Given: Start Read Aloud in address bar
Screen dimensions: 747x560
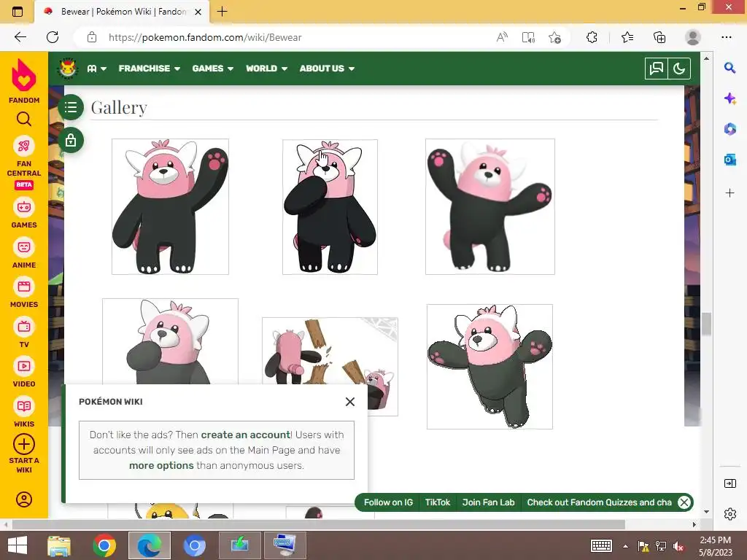Looking at the screenshot, I should 502,37.
